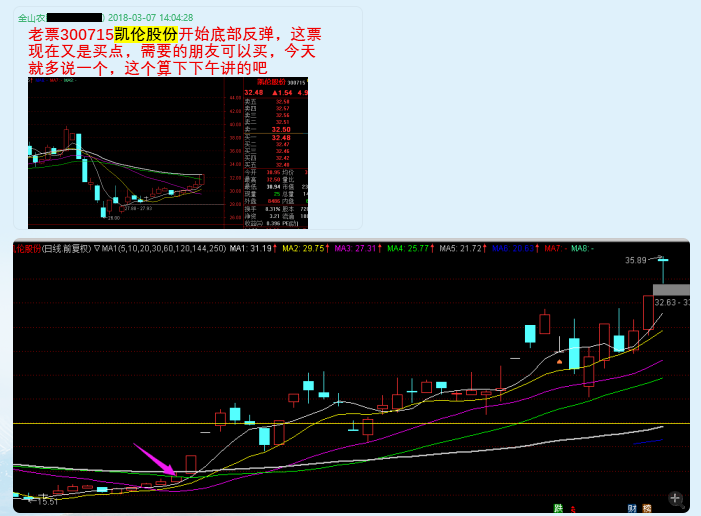Click the stock code 300715 in the message
This screenshot has height=516, width=701.
[87, 34]
